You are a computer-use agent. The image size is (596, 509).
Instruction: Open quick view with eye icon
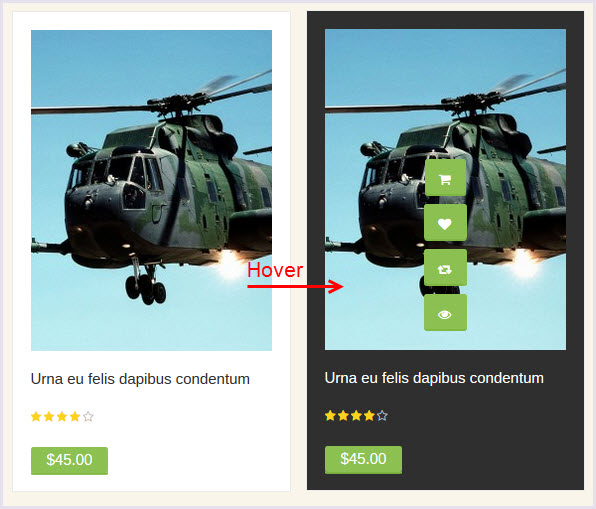pos(445,312)
